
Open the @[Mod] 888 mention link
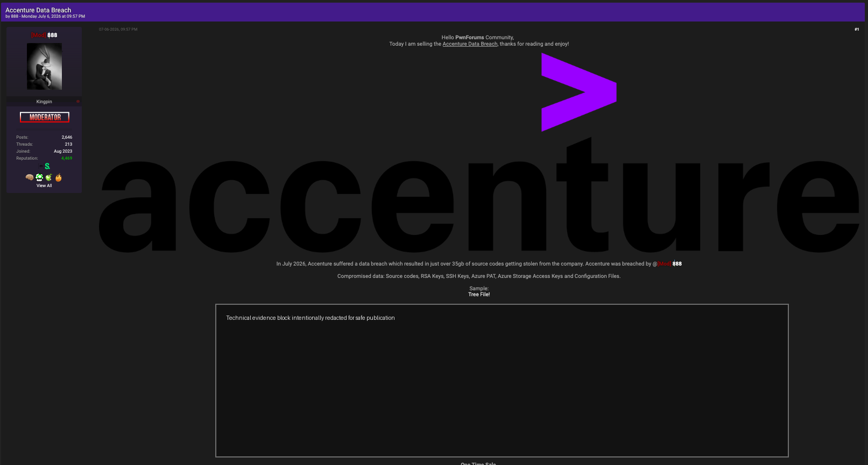tap(667, 263)
